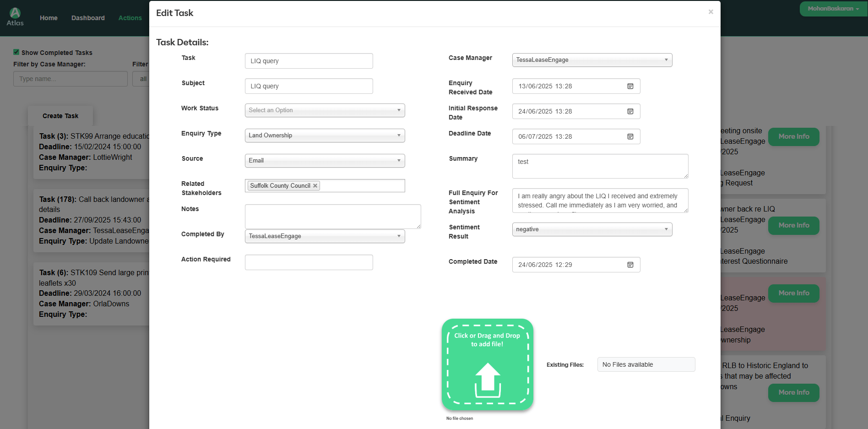Open the Enquiry Type dropdown
The height and width of the screenshot is (429, 868).
[325, 136]
